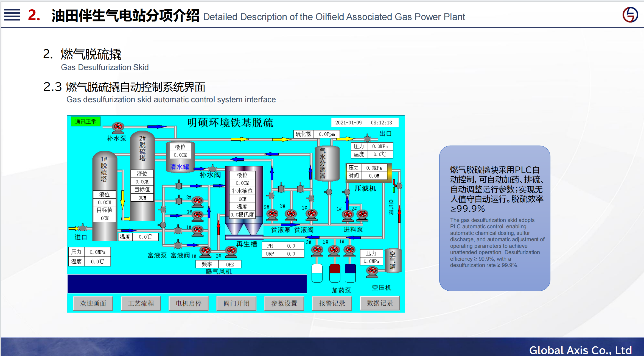This screenshot has height=356, width=644.
Task: View the 报警记录 alarm records
Action: pos(332,303)
